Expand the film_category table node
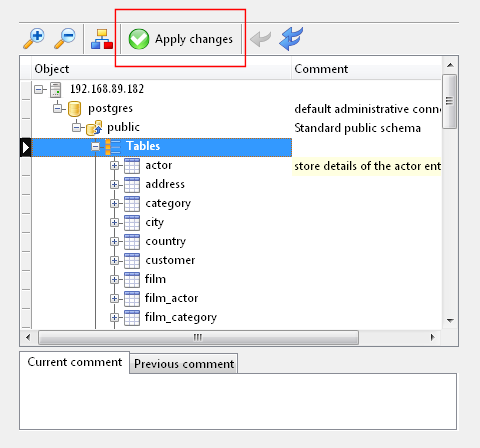Viewport: 480px width, 448px height. (114, 318)
